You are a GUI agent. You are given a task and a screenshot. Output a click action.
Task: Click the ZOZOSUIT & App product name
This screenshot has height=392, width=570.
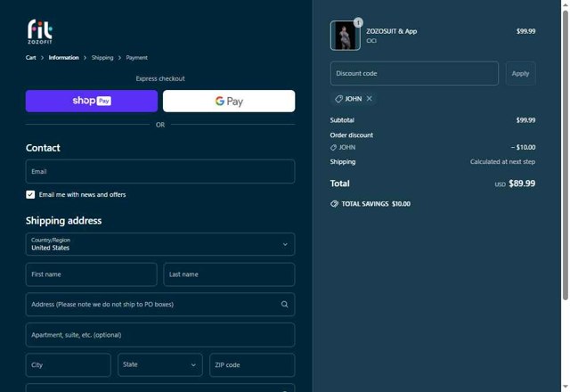[392, 31]
